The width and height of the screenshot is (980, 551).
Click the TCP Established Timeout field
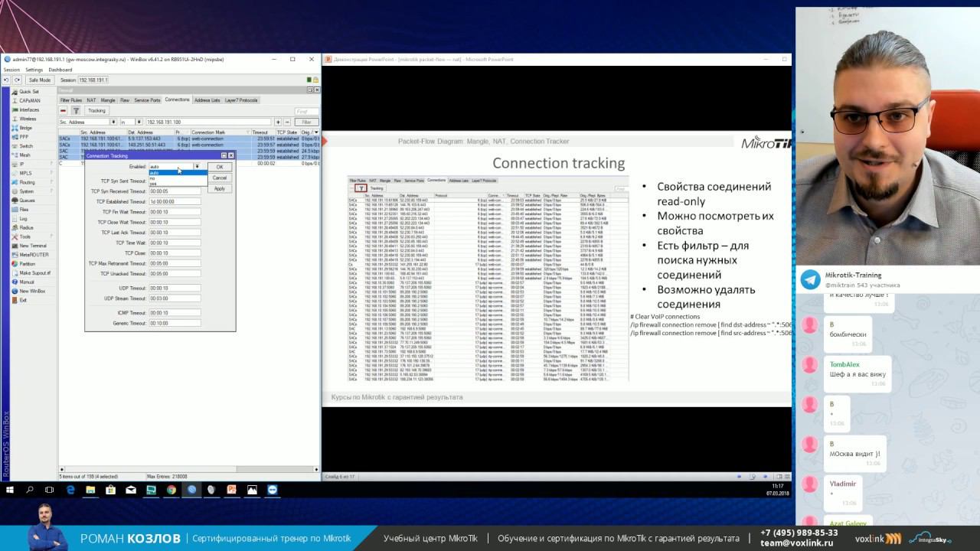click(x=175, y=201)
